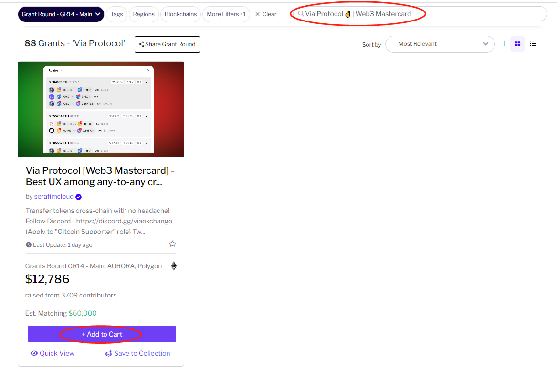Image resolution: width=557 pixels, height=392 pixels.
Task: Click the search magnifier icon
Action: (x=301, y=14)
